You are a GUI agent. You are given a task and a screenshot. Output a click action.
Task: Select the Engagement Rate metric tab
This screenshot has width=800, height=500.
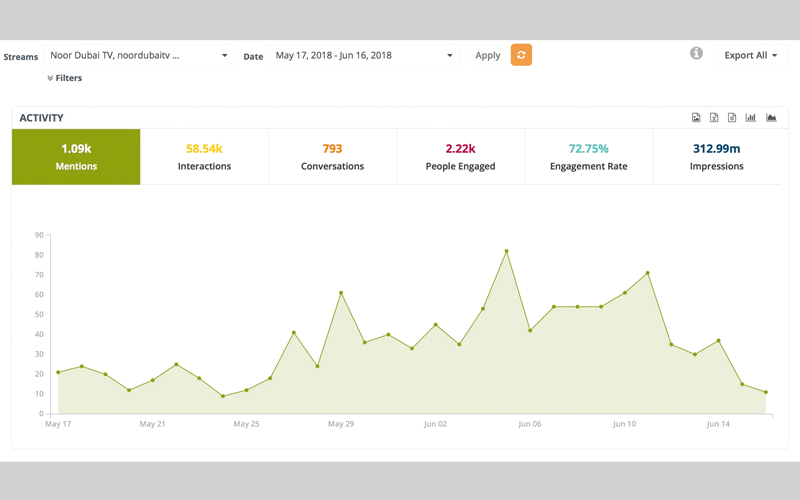pos(588,157)
